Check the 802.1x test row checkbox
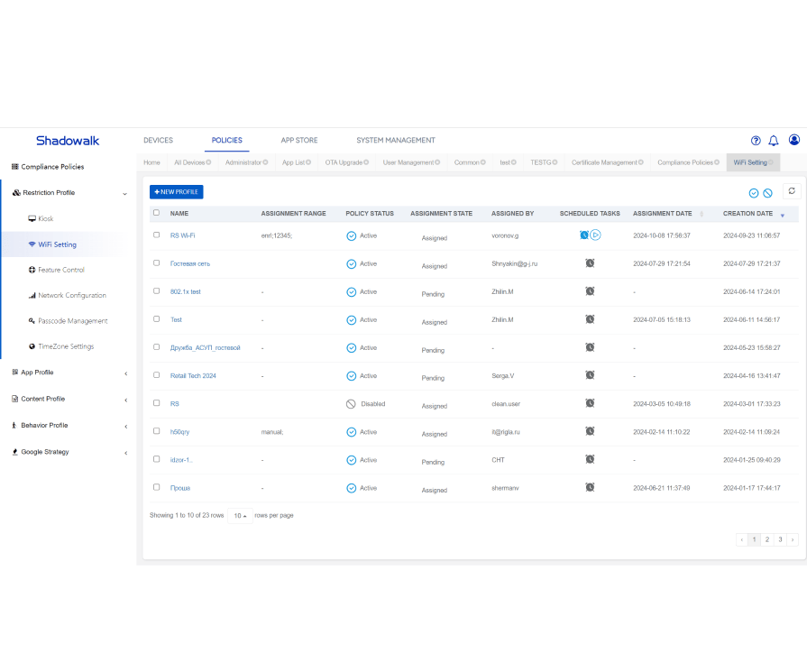The height and width of the screenshot is (672, 807). pos(157,291)
